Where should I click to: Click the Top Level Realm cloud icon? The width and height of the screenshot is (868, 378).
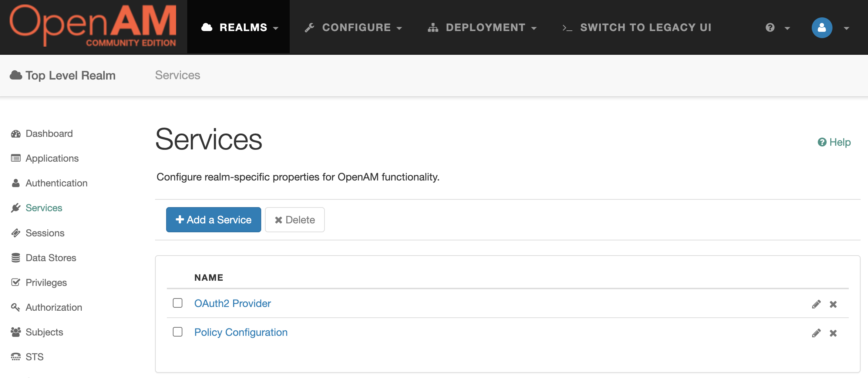point(16,75)
